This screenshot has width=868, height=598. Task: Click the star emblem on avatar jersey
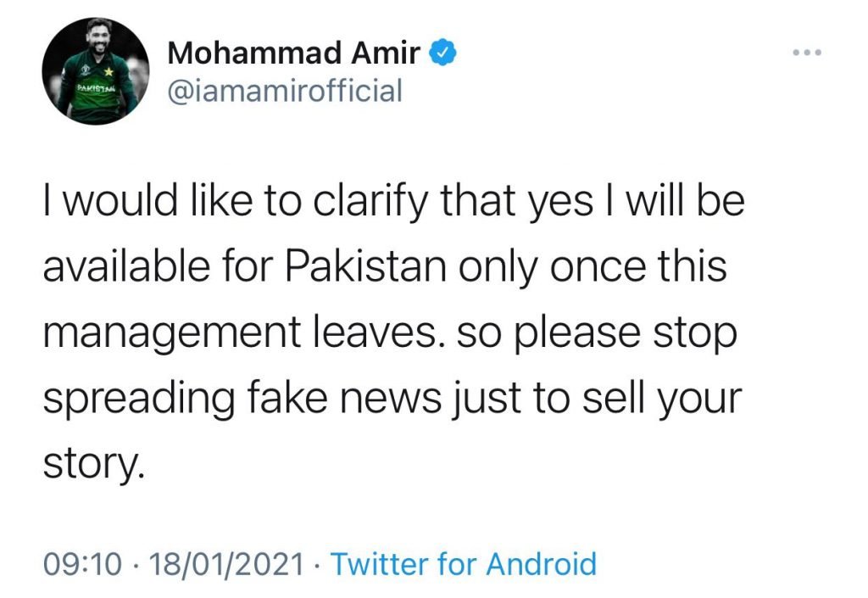point(109,74)
